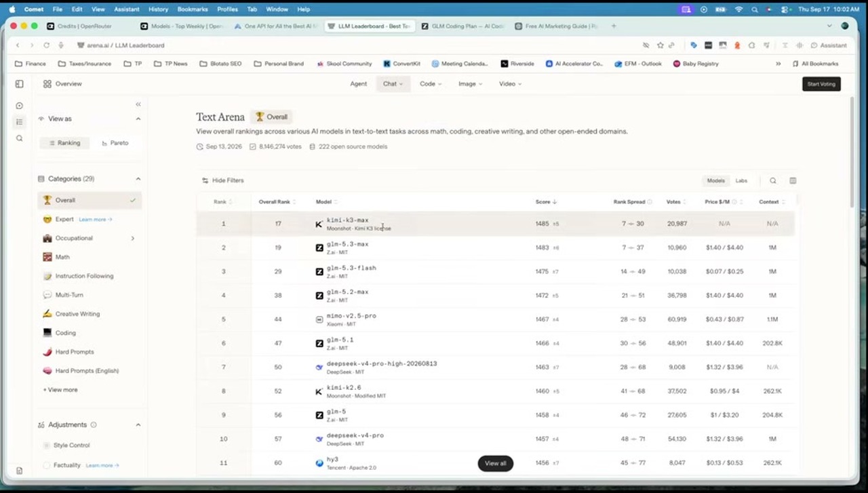The width and height of the screenshot is (868, 493).
Task: Click the Math category icon
Action: pos(47,257)
